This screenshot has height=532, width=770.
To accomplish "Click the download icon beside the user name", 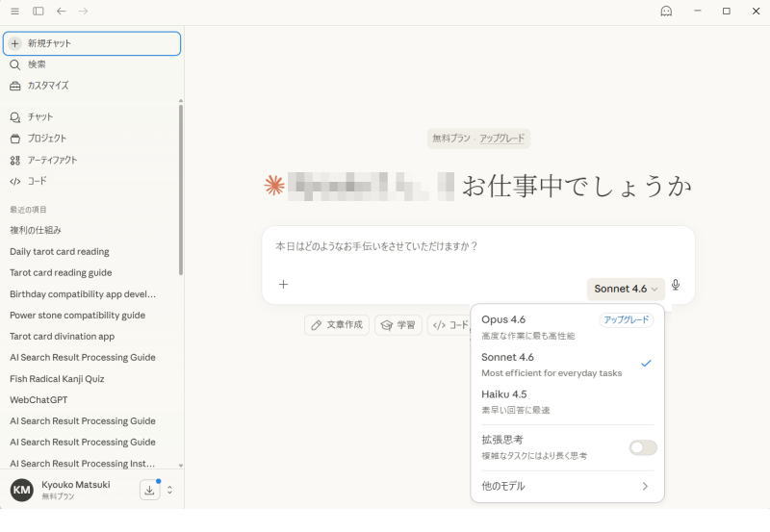I will (150, 490).
